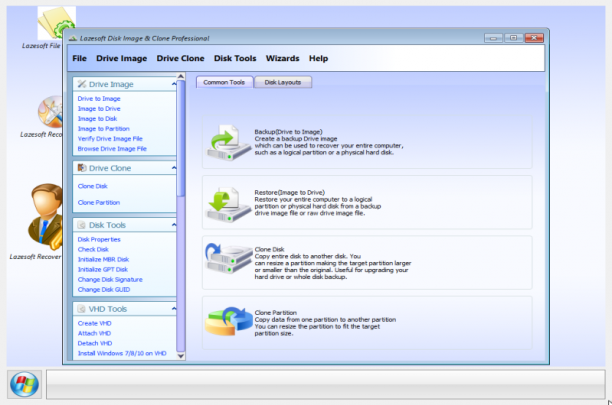Open the Disk Tools menu
The height and width of the screenshot is (405, 612).
[x=235, y=58]
